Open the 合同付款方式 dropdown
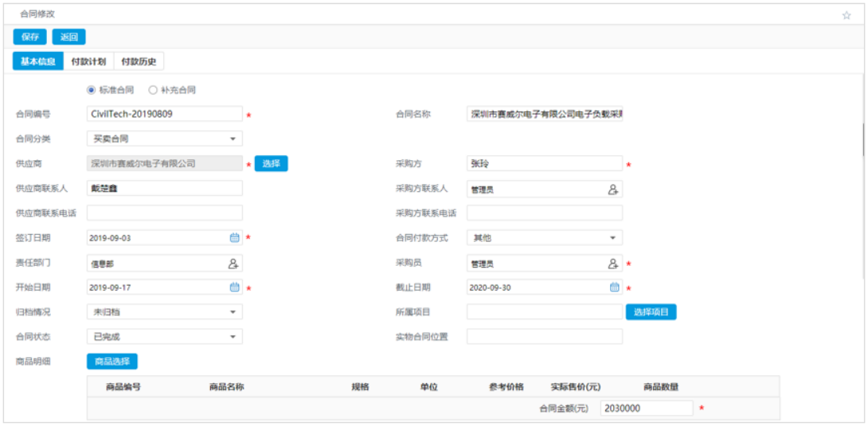Screen dimensions: 868x426 pos(612,238)
